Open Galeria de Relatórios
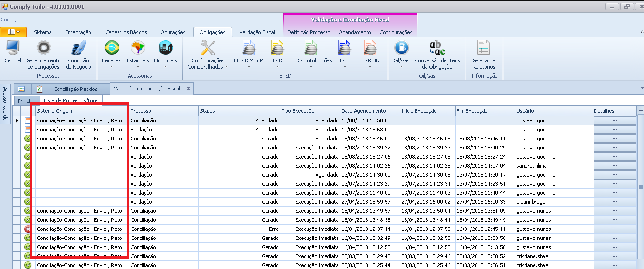The height and width of the screenshot is (269, 644). pos(484,49)
